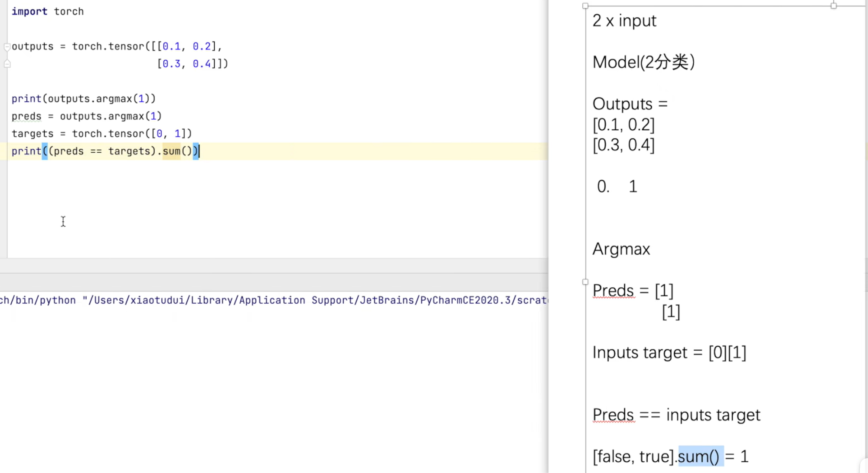The width and height of the screenshot is (868, 473).
Task: Place cursor on the import torch line
Action: (48, 12)
